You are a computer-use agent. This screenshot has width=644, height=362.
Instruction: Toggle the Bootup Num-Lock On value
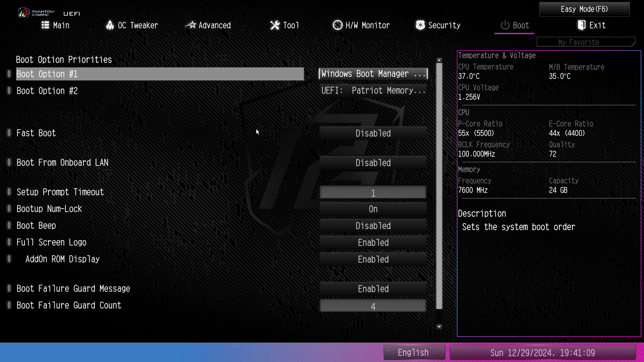pyautogui.click(x=373, y=209)
